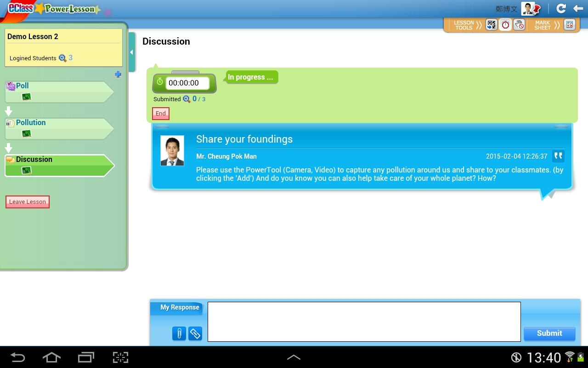
Task: Open the QR code lesson tool
Action: tap(492, 25)
